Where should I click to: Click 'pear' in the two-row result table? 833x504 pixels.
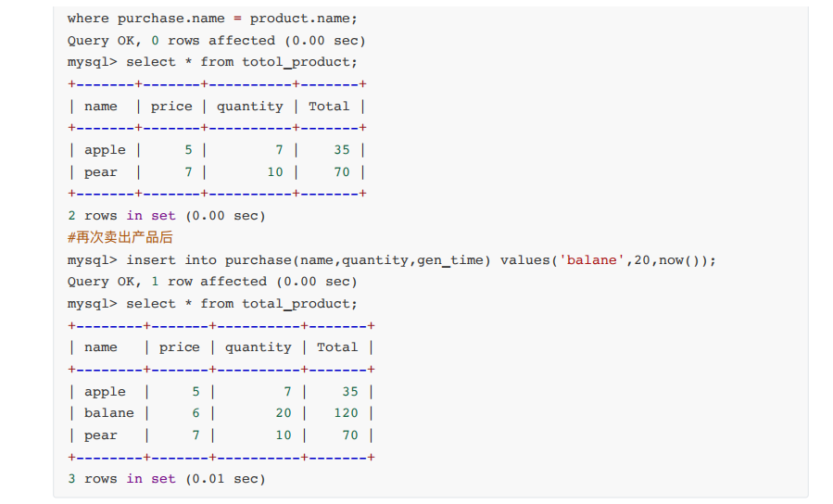101,172
